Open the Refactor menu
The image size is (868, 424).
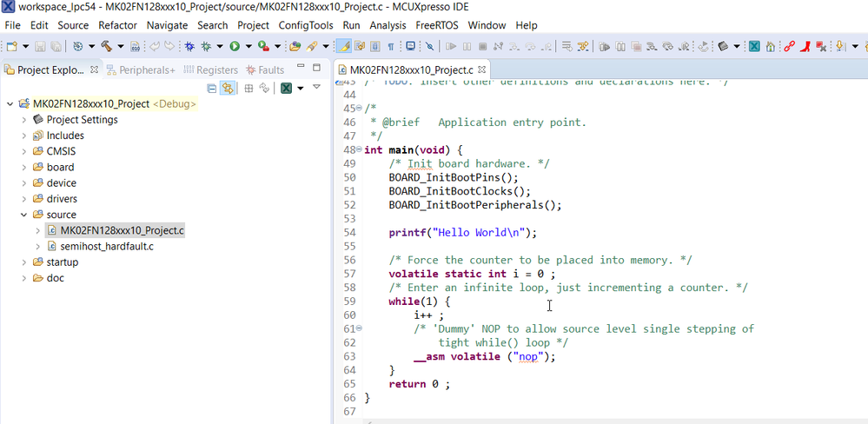pos(117,25)
